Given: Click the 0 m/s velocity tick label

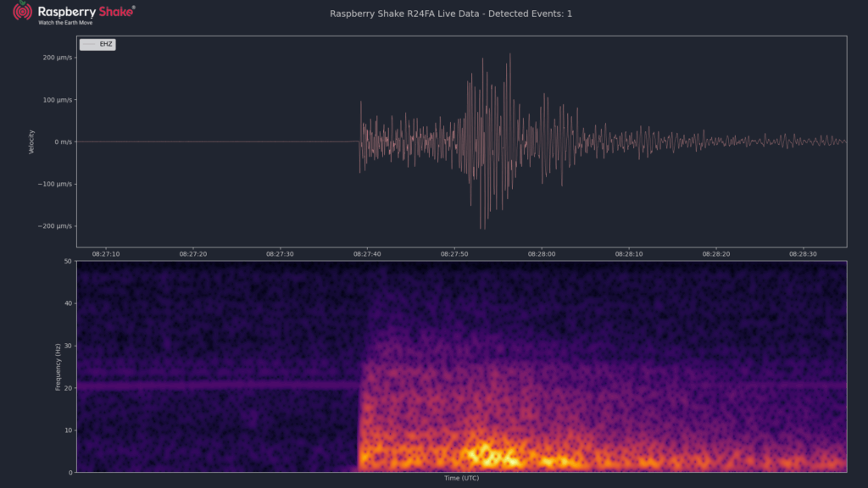Looking at the screenshot, I should [x=63, y=142].
